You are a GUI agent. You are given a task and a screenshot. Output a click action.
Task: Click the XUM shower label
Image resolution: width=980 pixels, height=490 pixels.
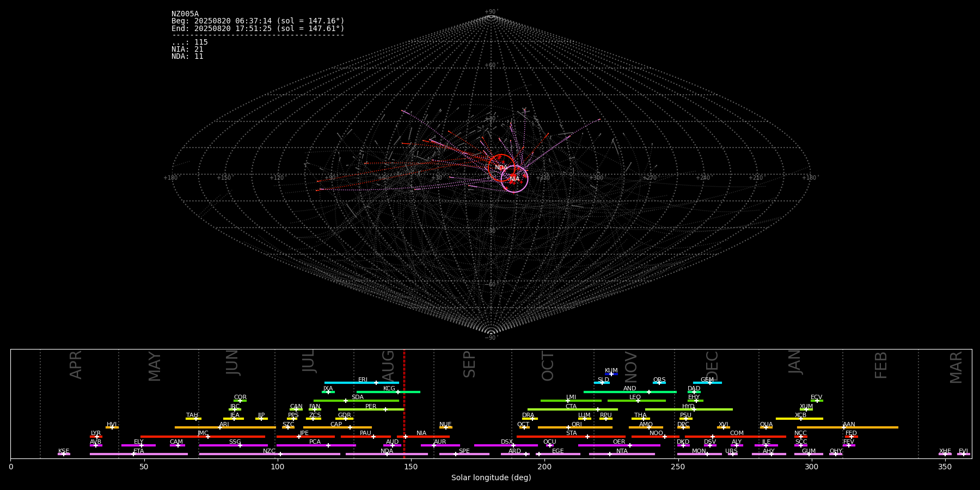pyautogui.click(x=806, y=407)
